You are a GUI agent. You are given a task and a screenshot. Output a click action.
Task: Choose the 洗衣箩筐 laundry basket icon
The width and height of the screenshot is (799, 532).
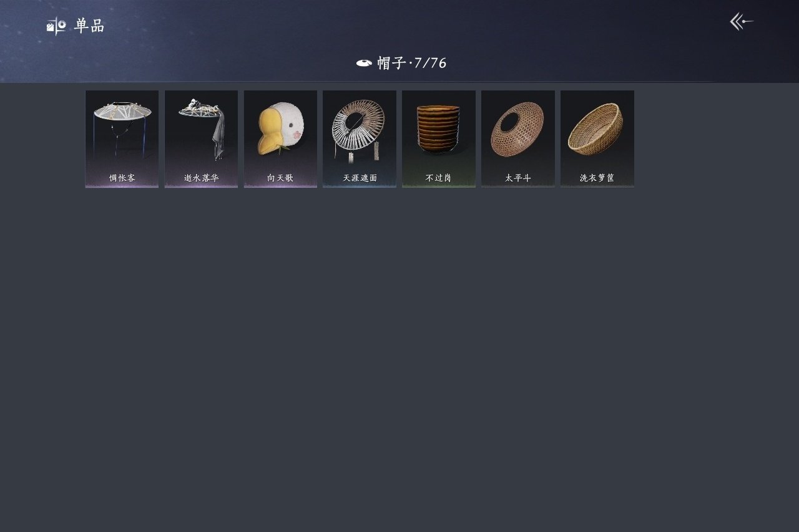click(x=596, y=129)
